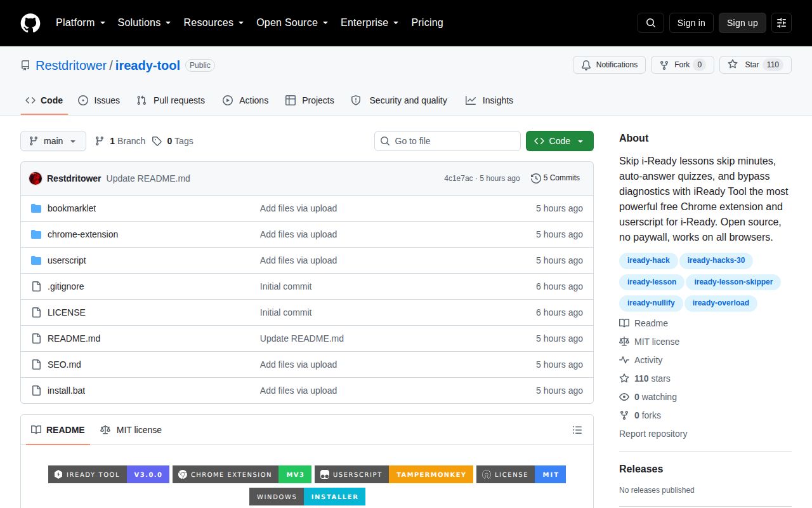This screenshot has height=508, width=812.
Task: Click the folder icon beside bookmarklet
Action: tap(36, 208)
